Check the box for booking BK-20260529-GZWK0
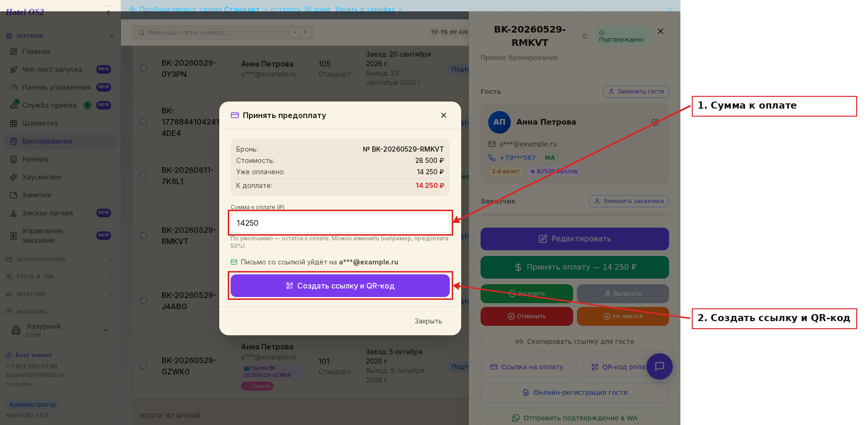Screen dimensions: 868x425 pyautogui.click(x=143, y=366)
